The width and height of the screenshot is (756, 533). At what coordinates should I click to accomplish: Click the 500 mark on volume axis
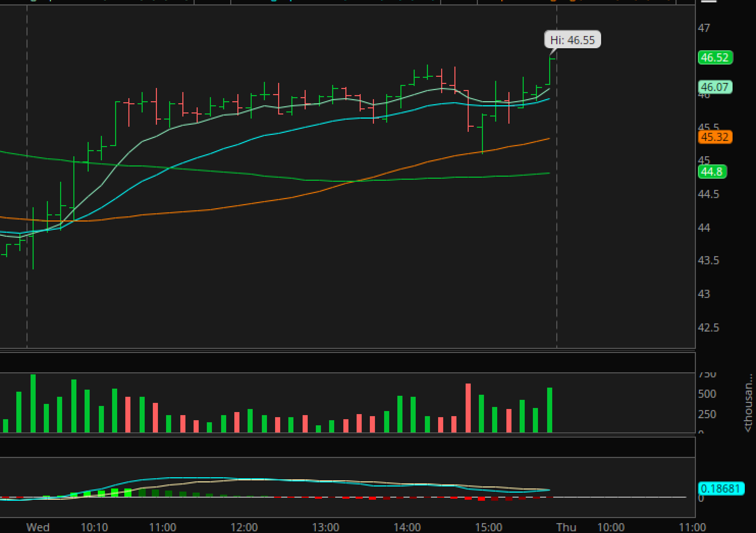(x=707, y=394)
